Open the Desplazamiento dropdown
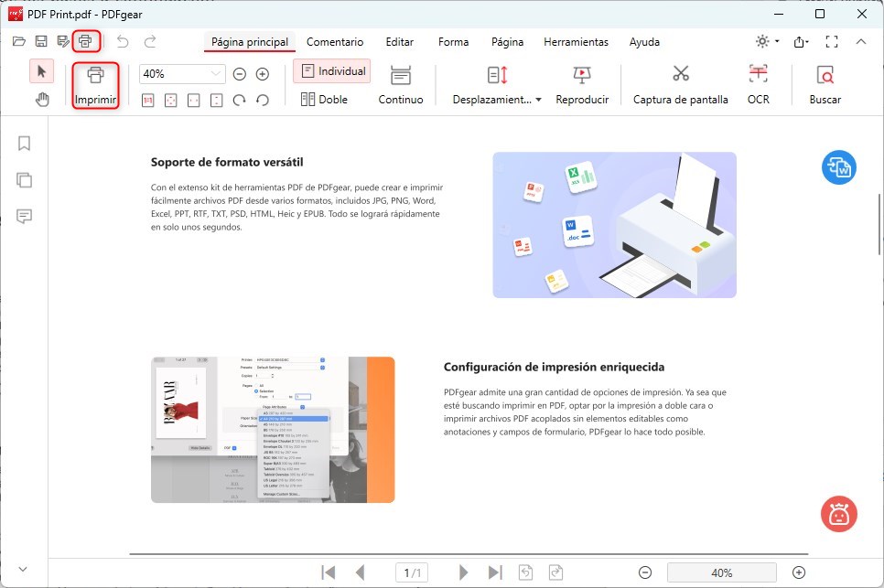The width and height of the screenshot is (884, 588). click(497, 86)
